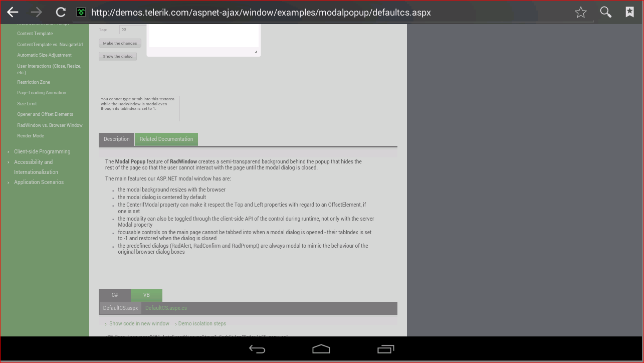Click the 'Top:' field label
This screenshot has width=644, height=363.
pyautogui.click(x=103, y=30)
